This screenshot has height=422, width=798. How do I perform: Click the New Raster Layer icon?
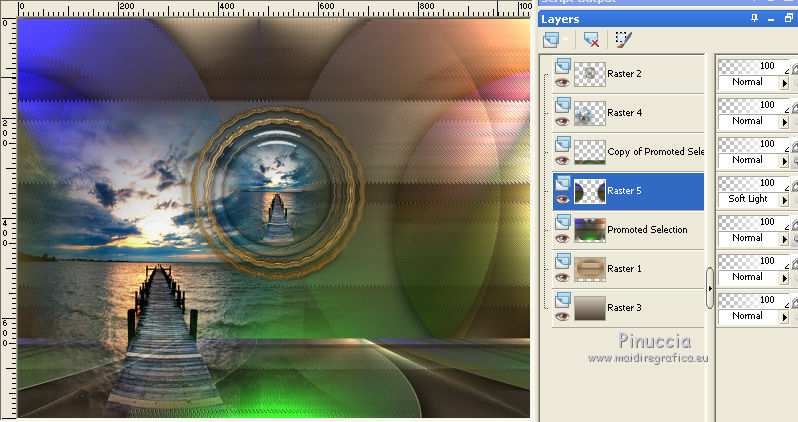(551, 40)
